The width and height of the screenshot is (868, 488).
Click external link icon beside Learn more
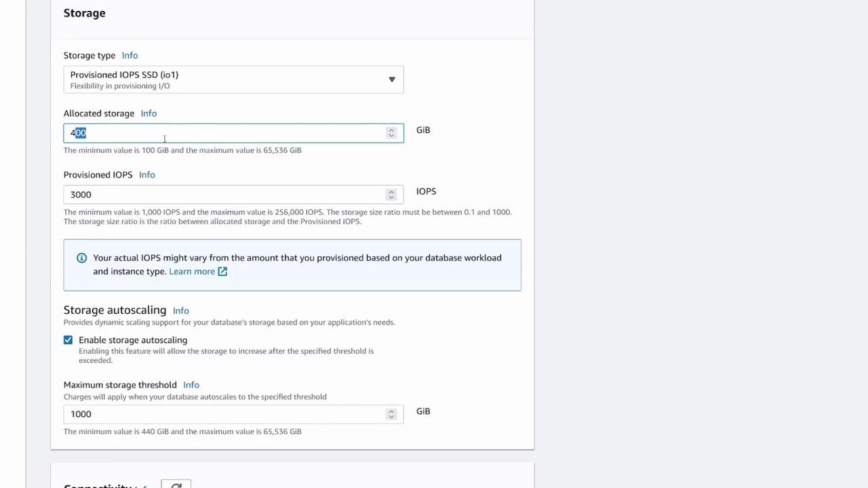[x=222, y=272]
